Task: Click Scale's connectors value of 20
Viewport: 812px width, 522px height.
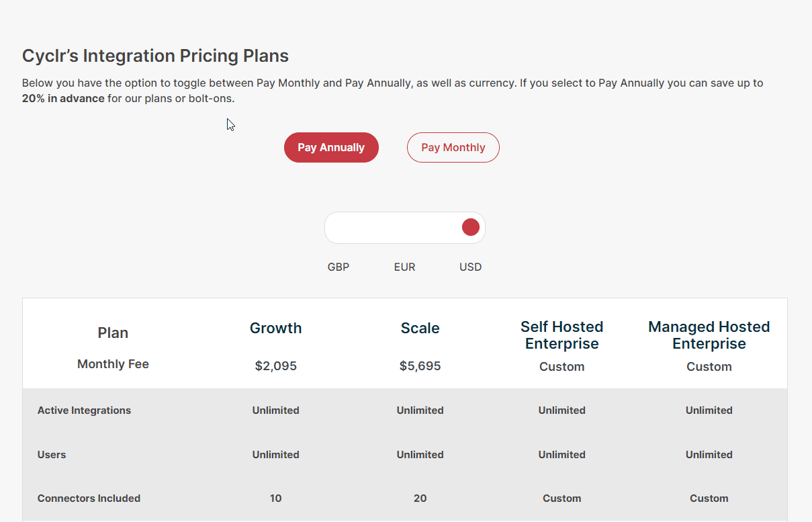Action: [420, 498]
